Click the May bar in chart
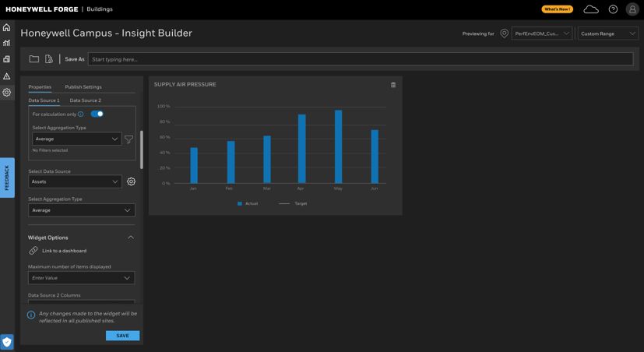Screen dimensions: 644x352 coord(339,146)
